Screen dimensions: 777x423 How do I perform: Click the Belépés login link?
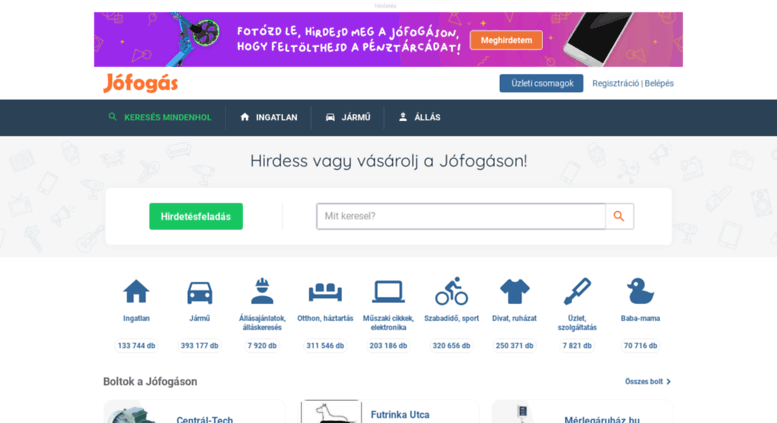659,83
